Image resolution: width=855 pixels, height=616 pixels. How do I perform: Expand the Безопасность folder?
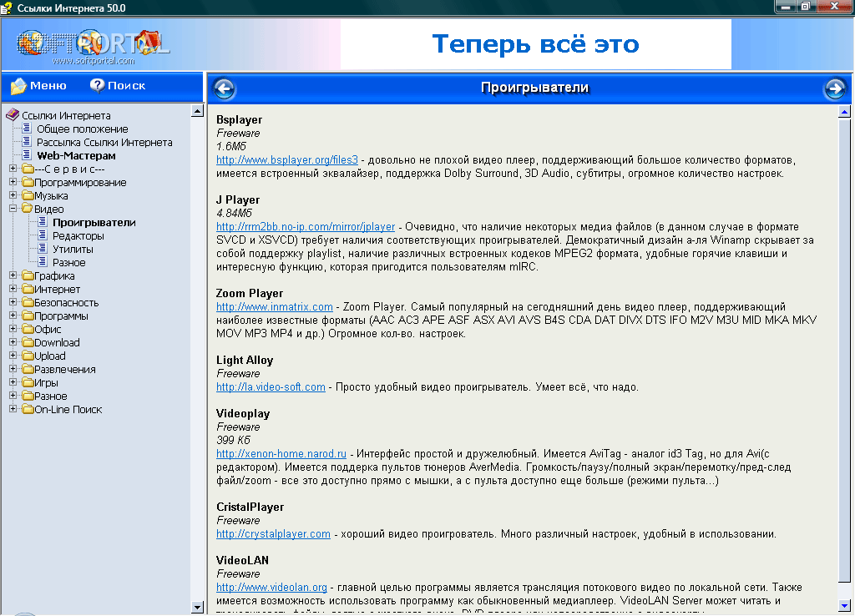click(x=13, y=302)
